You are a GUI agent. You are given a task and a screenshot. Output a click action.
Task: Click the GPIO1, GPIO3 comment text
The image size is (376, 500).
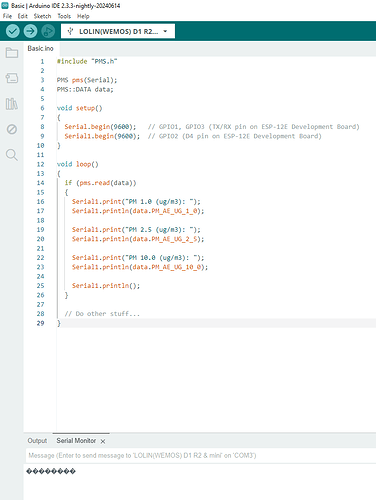click(x=254, y=127)
